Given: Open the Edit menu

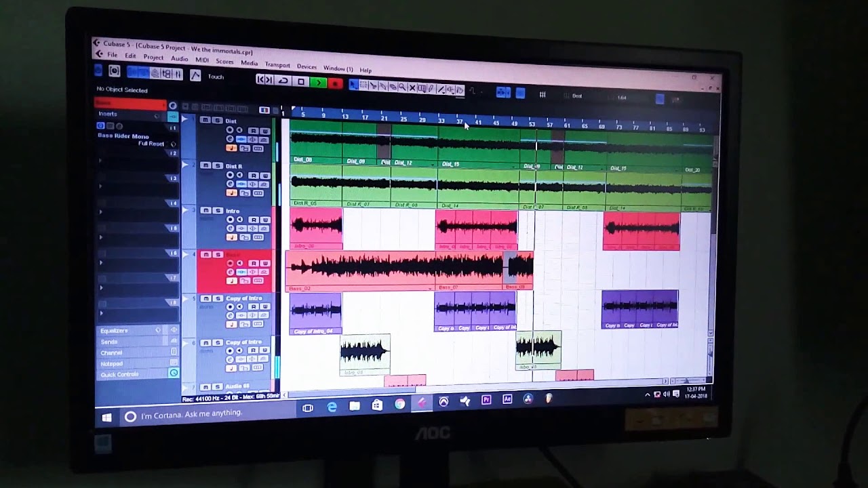Looking at the screenshot, I should coord(130,56).
